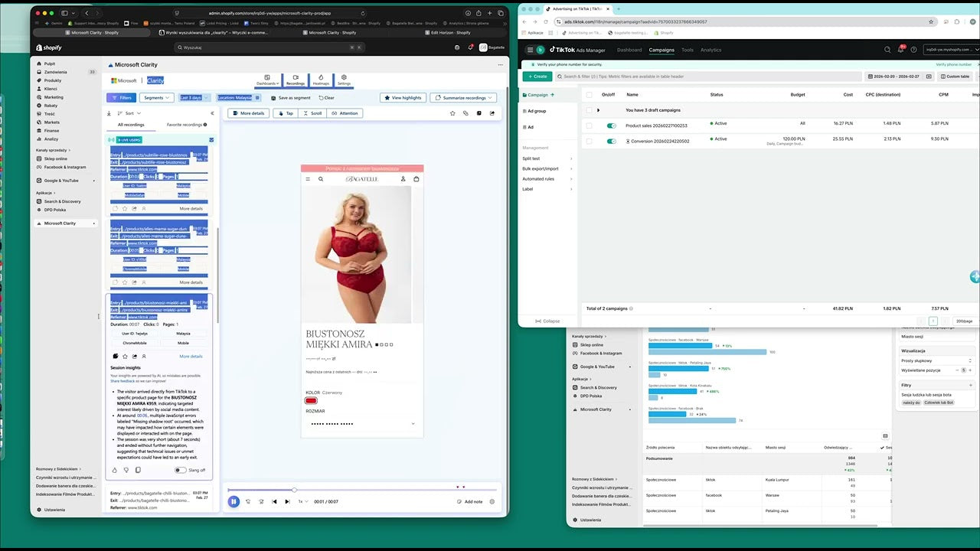This screenshot has height=551, width=980.
Task: Share the recording with the share icon
Action: 491,112
